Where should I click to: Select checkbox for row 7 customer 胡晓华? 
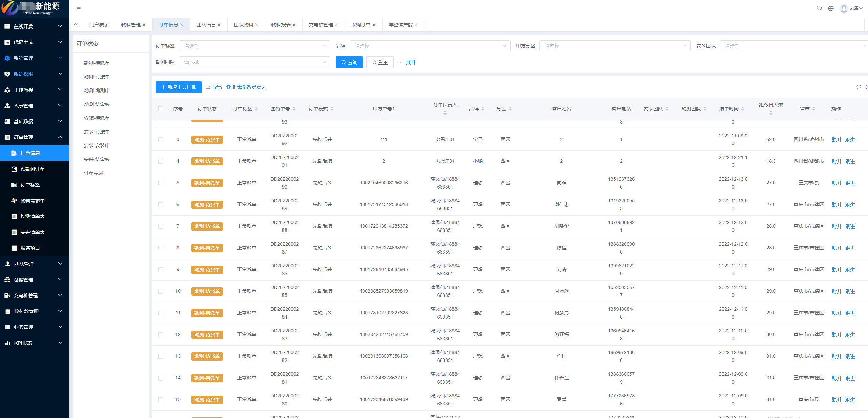161,226
